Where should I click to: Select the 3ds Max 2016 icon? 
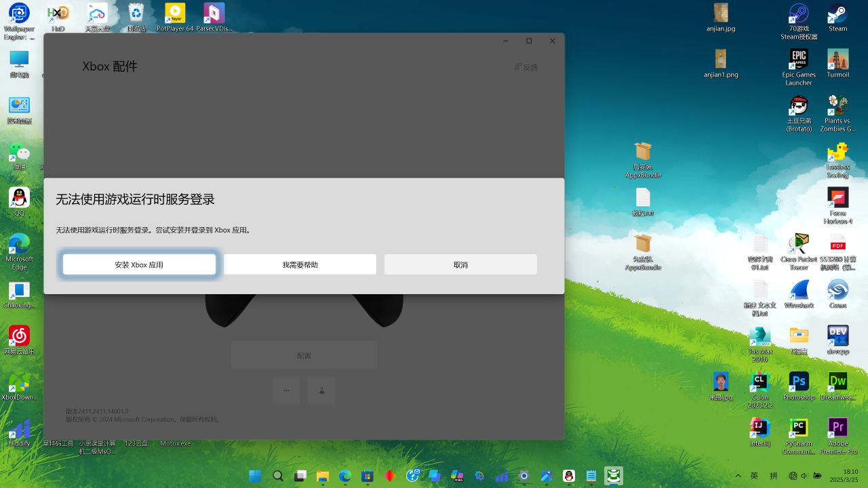click(759, 344)
